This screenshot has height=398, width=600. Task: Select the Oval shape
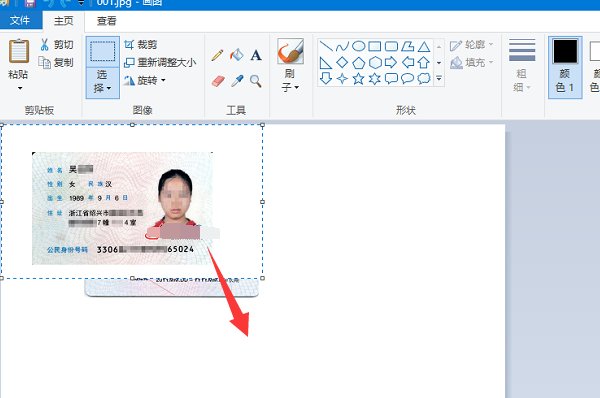tap(358, 46)
